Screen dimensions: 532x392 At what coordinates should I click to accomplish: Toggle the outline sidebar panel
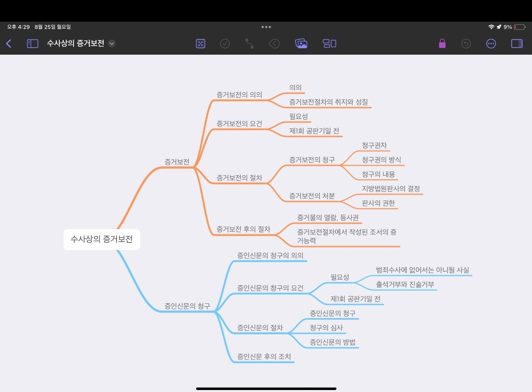pos(33,44)
